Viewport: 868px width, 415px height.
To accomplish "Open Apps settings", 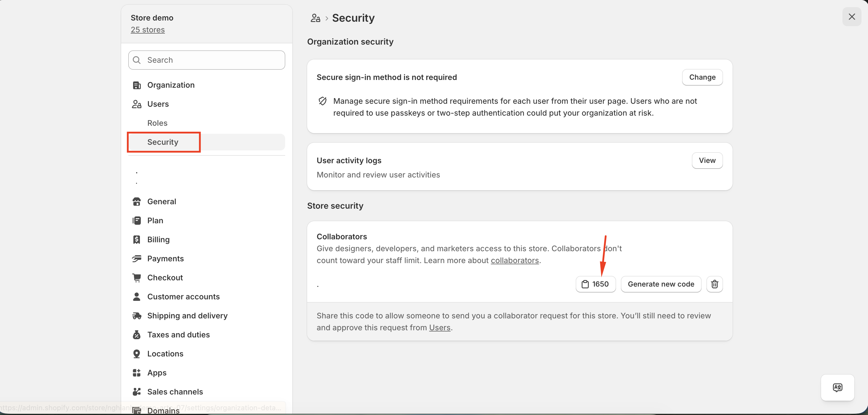I will coord(206,373).
